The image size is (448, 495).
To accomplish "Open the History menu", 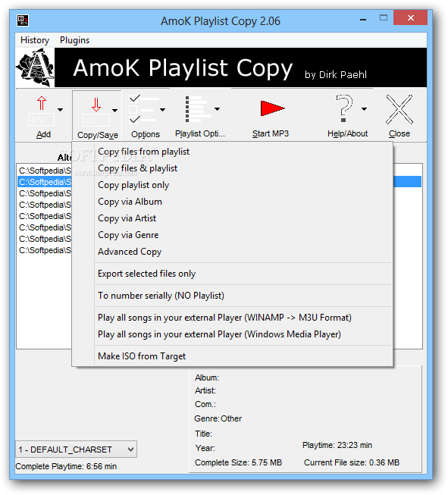I will pyautogui.click(x=35, y=40).
